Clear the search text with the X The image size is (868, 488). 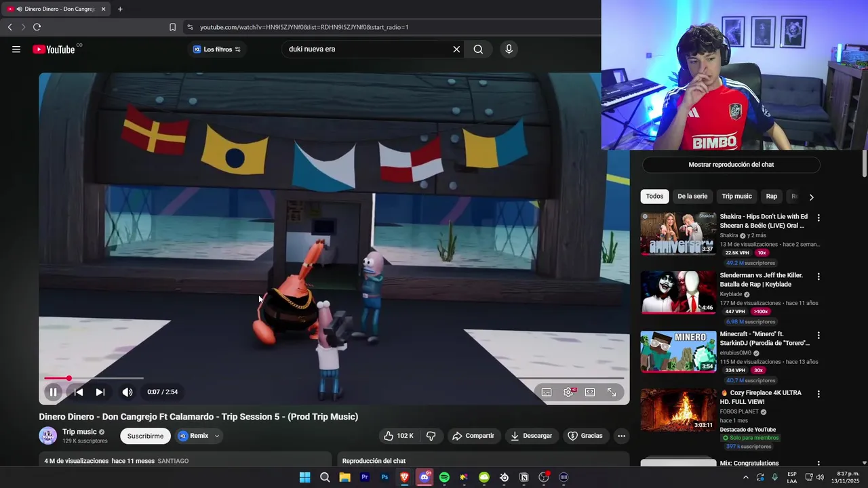pos(456,49)
